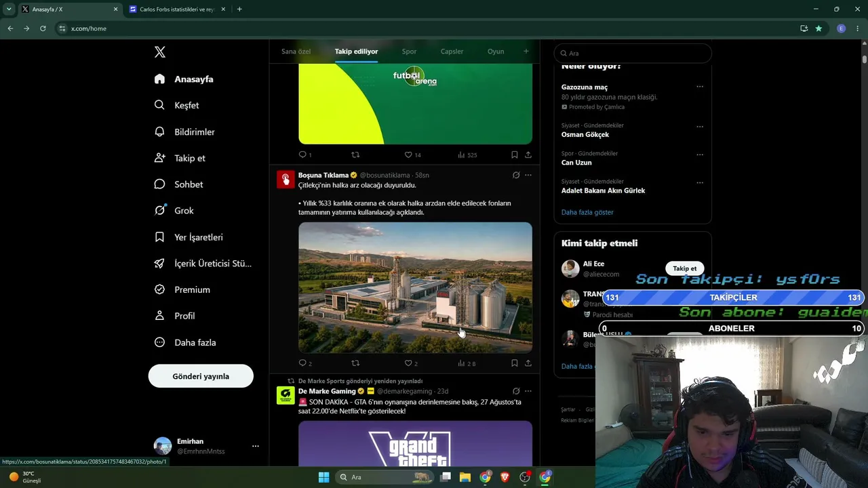Click the X search field
The image size is (868, 488).
pyautogui.click(x=633, y=53)
